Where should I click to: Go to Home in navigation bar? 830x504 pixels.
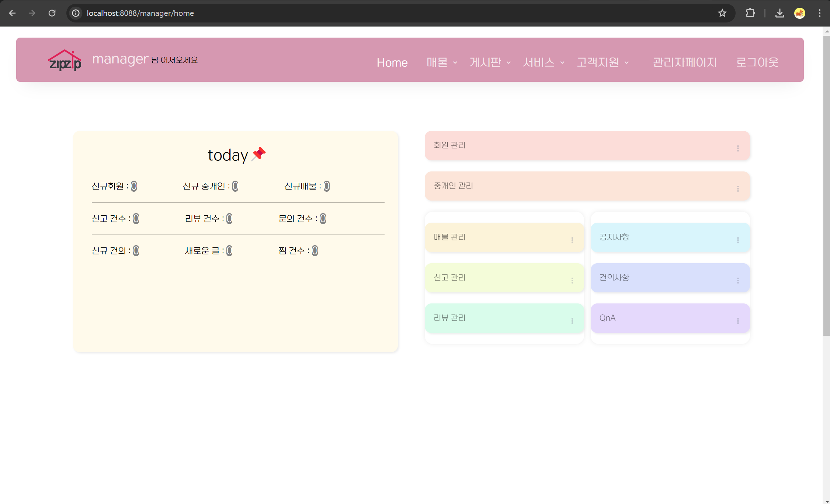[x=392, y=63]
